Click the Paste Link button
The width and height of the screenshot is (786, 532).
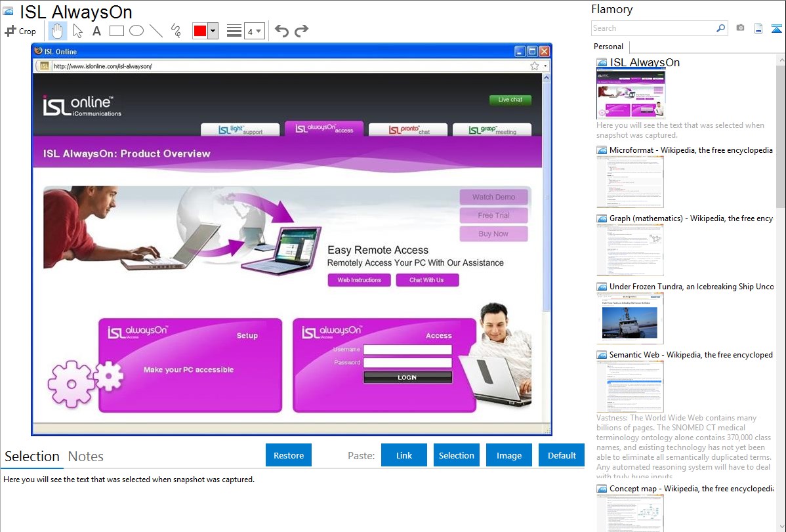[404, 455]
